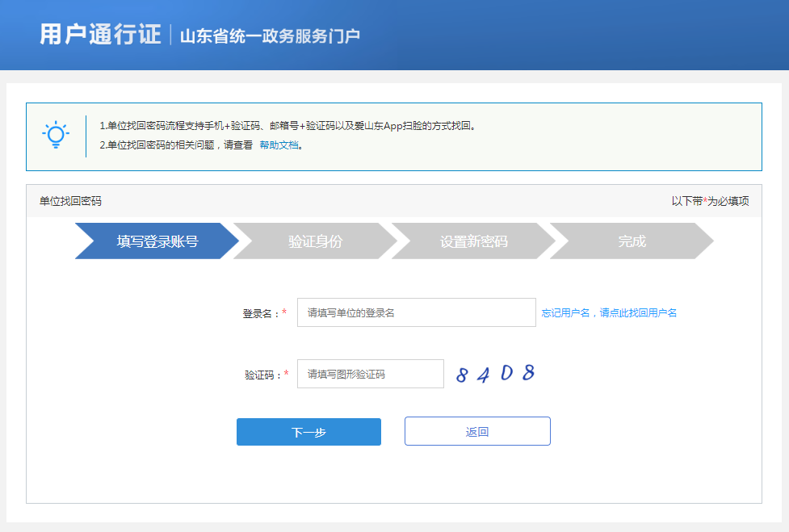Click the 验证码 input field
This screenshot has height=532, width=789.
pyautogui.click(x=370, y=373)
